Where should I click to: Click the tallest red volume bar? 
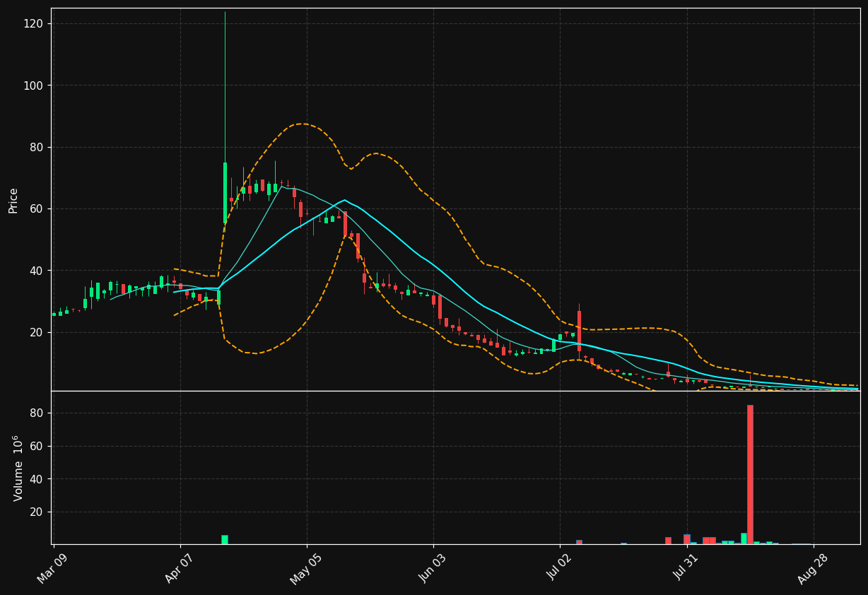click(750, 474)
